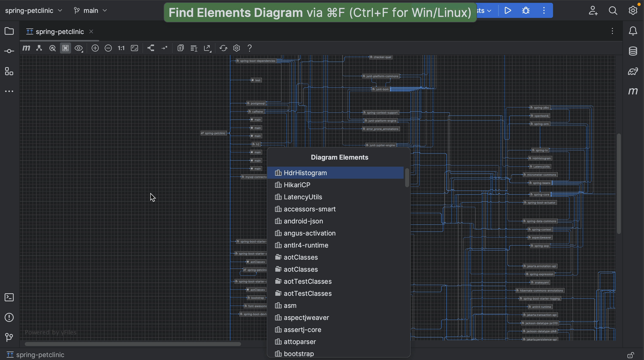Screen dimensions: 644x360
Task: Select HikariCP in Diagram Elements list
Action: [x=297, y=185]
